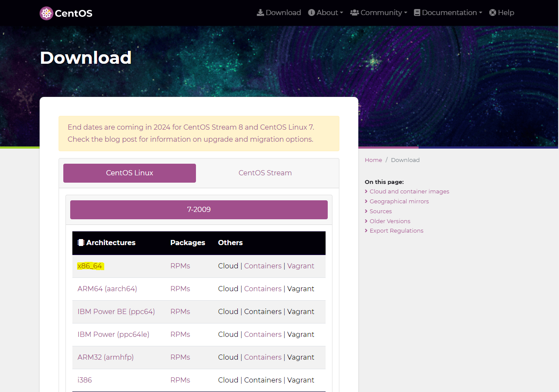Open RPMs link in ARM64 row
Viewport: 559px width, 392px height.
click(x=180, y=289)
